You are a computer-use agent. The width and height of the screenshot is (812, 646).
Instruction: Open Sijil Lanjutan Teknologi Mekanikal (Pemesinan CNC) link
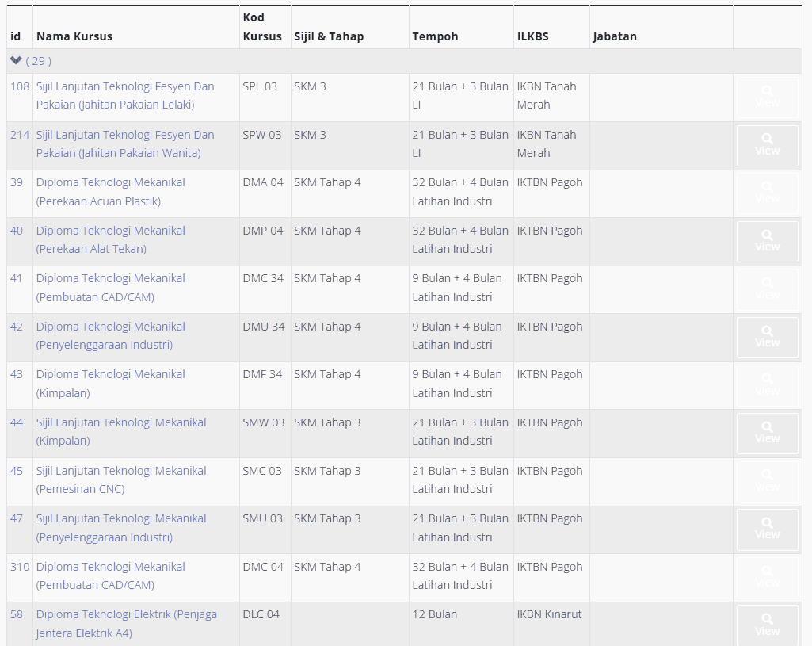(x=120, y=480)
